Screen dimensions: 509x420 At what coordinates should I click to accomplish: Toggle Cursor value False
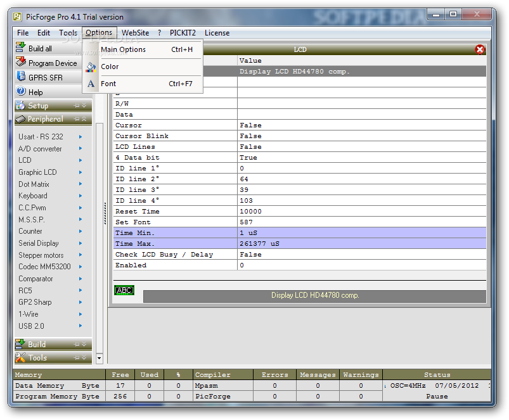pyautogui.click(x=361, y=125)
